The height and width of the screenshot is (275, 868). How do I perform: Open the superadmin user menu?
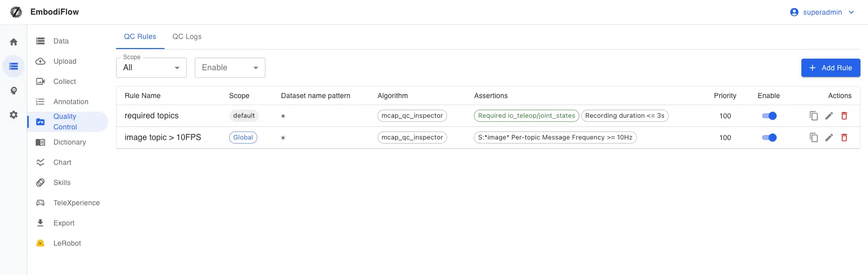[x=822, y=12]
